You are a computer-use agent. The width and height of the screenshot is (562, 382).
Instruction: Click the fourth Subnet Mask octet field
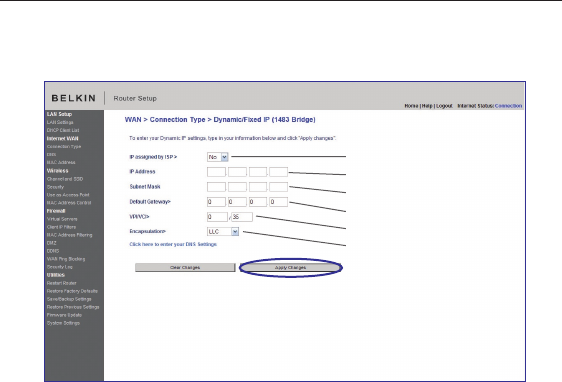[x=278, y=187]
